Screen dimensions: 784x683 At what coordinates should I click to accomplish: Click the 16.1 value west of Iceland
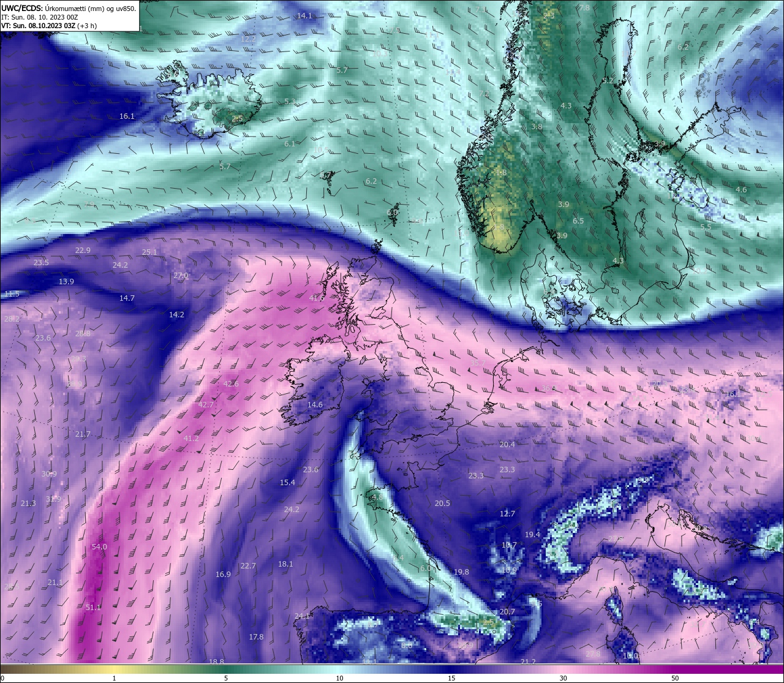[x=127, y=116]
